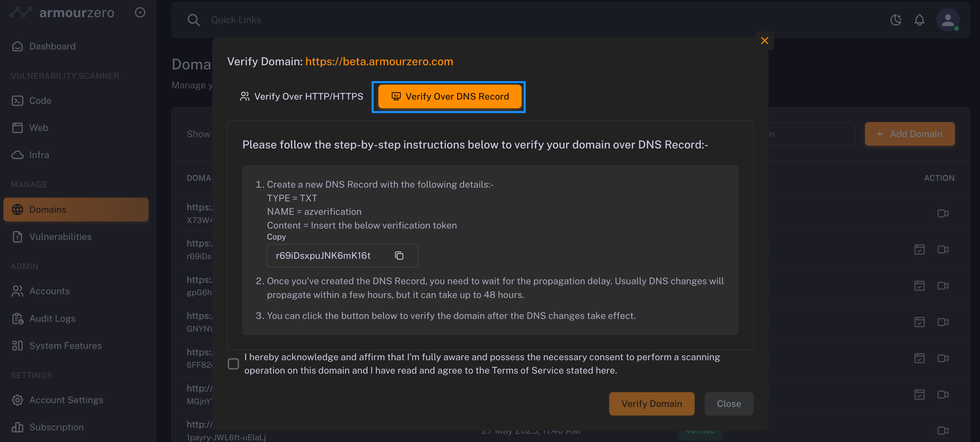Close the Verify Domain dialog with X
This screenshot has height=442, width=980.
click(764, 41)
